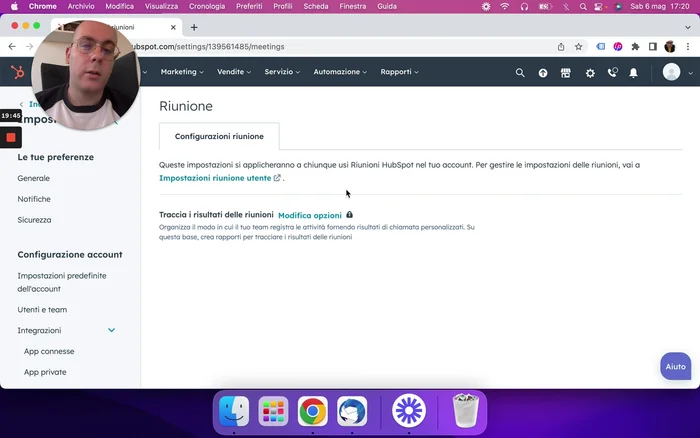The height and width of the screenshot is (438, 700).
Task: Open the Chrome extensions puzzle icon
Action: [x=635, y=46]
